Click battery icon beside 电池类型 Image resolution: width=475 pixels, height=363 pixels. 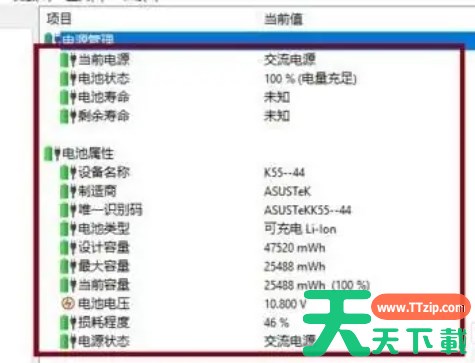pyautogui.click(x=68, y=229)
